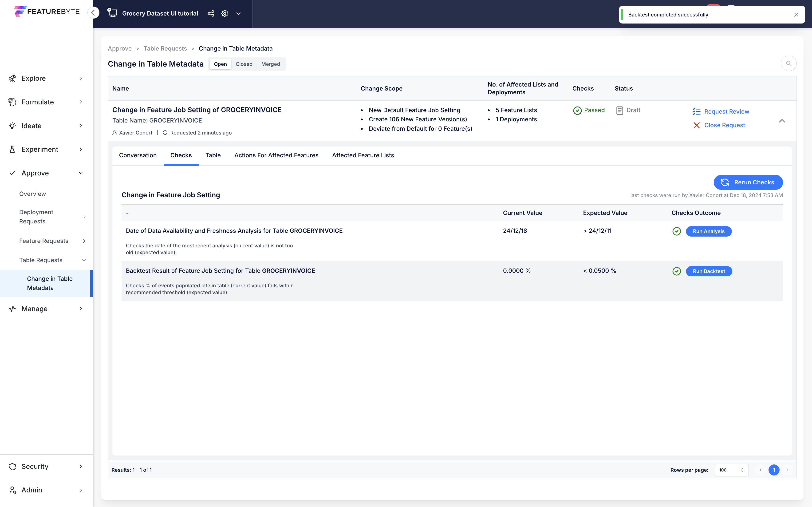Click the Close Request link
Screen dimensions: 812x507
click(725, 125)
